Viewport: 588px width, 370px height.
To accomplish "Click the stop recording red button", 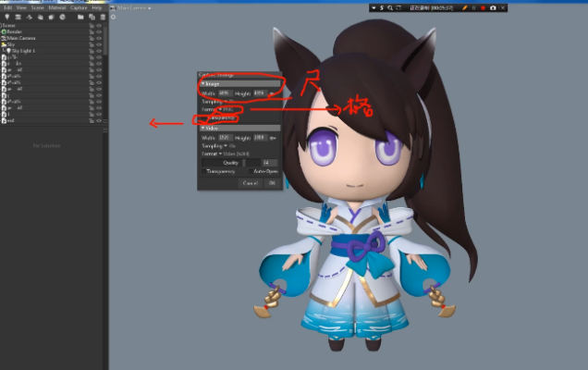I will [x=482, y=7].
